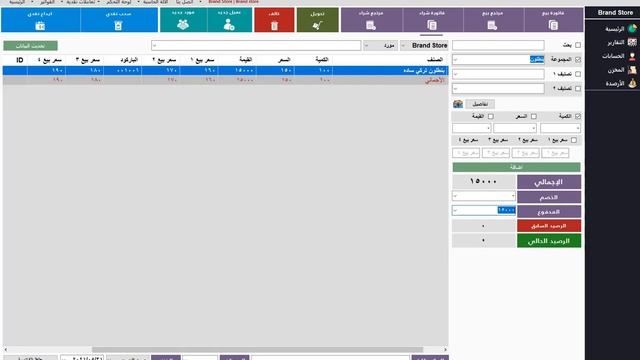This screenshot has width=640, height=360.
Task: Click the total (الإجمالي) purple button
Action: pos(549,182)
